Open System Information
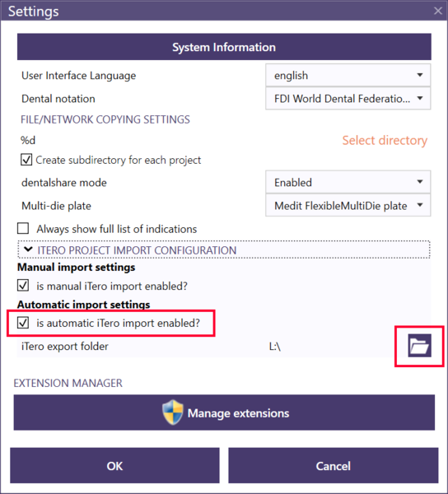Viewport: 448px width, 494px height. click(224, 47)
